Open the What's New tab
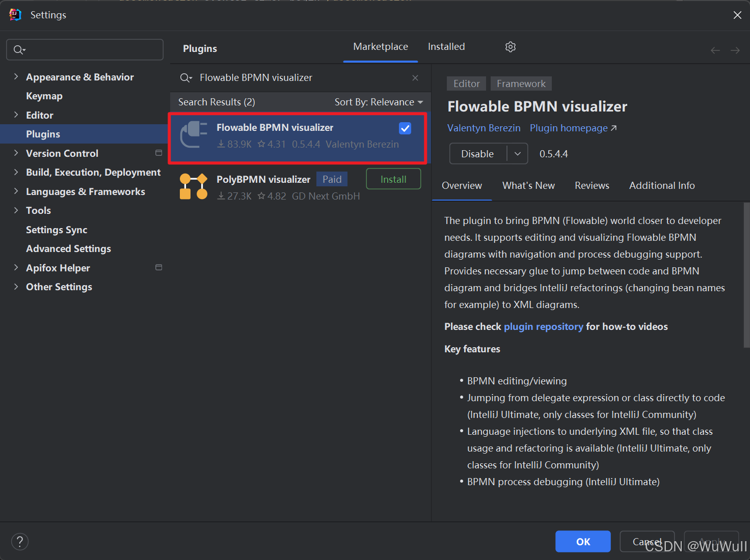This screenshot has width=750, height=560. coord(528,186)
